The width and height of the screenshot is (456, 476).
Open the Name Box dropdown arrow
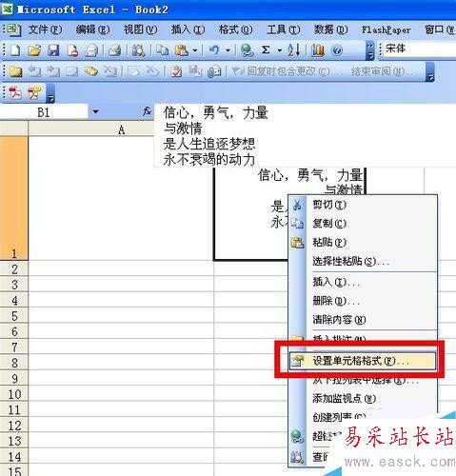(95, 111)
